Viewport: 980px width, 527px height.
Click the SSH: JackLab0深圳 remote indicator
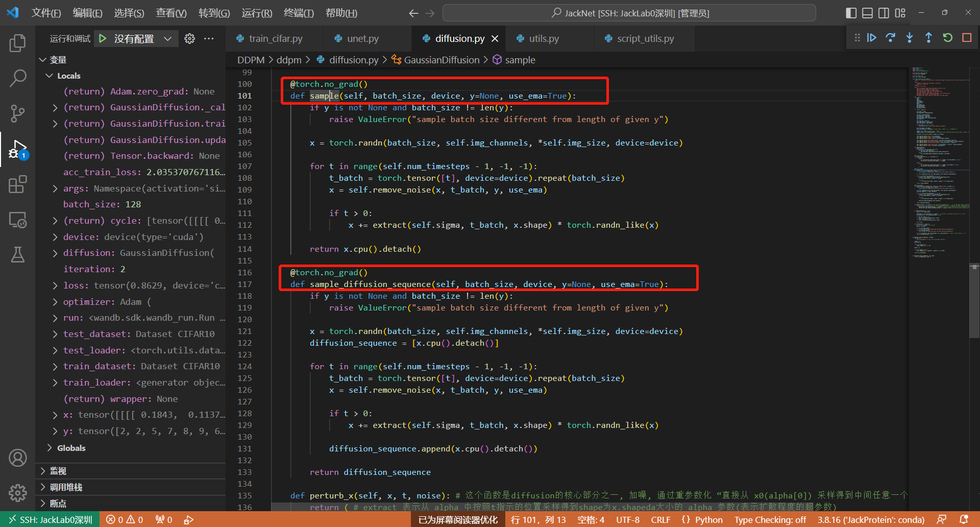50,520
